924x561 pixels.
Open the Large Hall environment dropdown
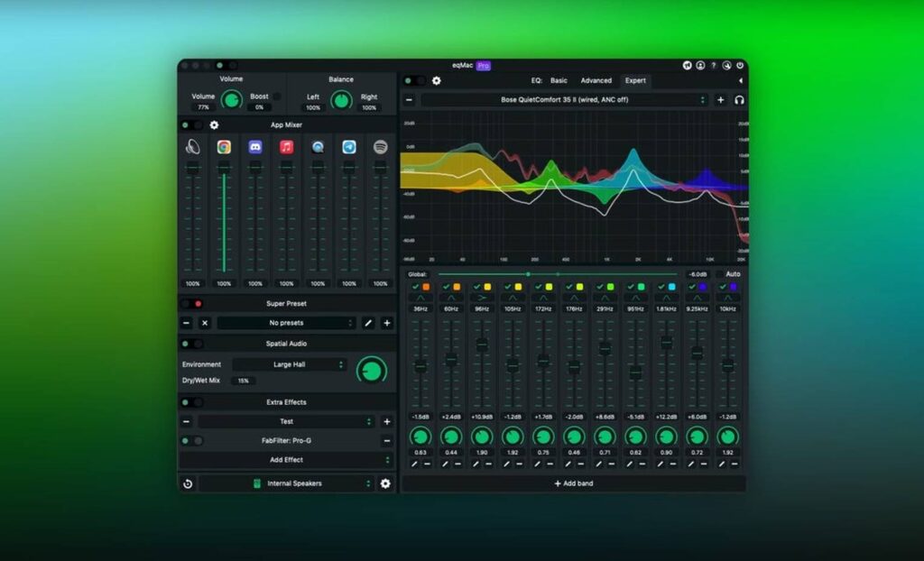[290, 364]
